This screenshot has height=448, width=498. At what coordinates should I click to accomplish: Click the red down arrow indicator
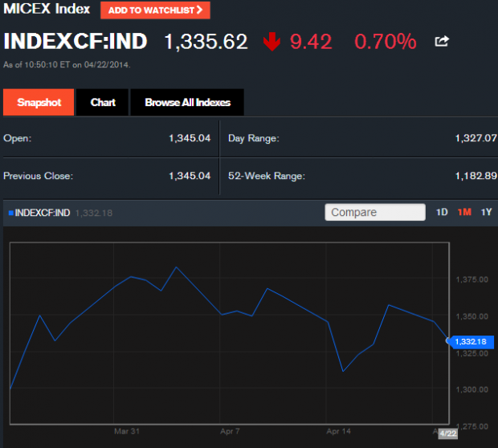[x=271, y=42]
